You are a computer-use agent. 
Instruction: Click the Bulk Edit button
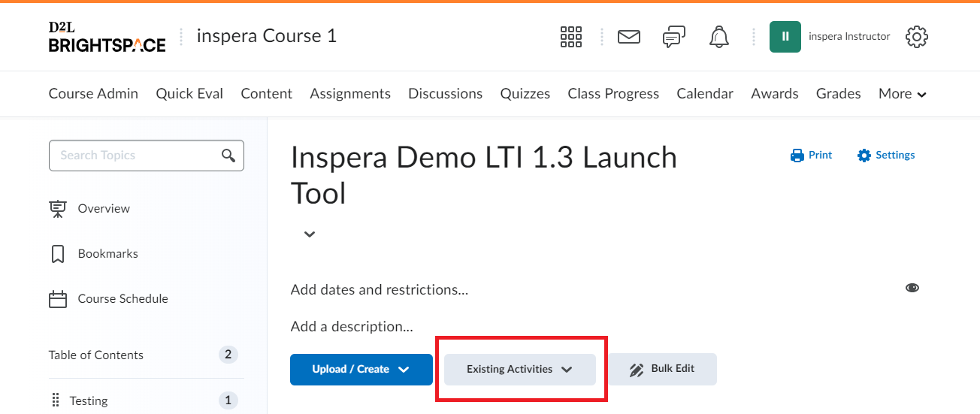point(663,369)
